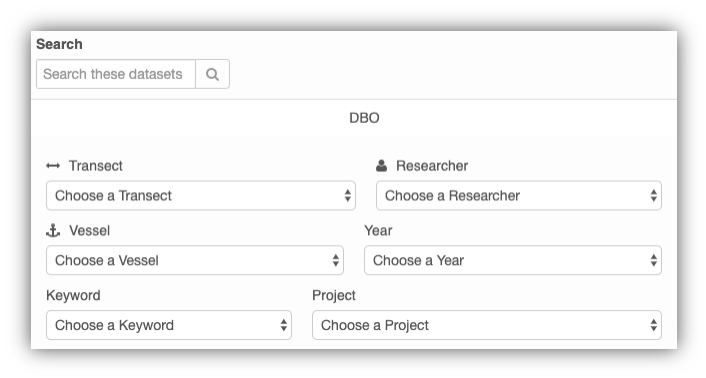706x378 pixels.
Task: Click the magnifying glass search button
Action: (x=213, y=74)
